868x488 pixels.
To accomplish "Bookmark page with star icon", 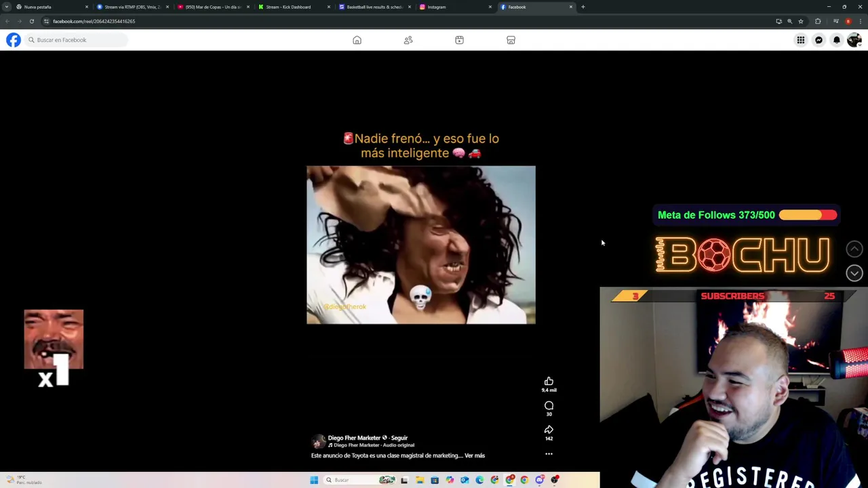I will pyautogui.click(x=801, y=21).
